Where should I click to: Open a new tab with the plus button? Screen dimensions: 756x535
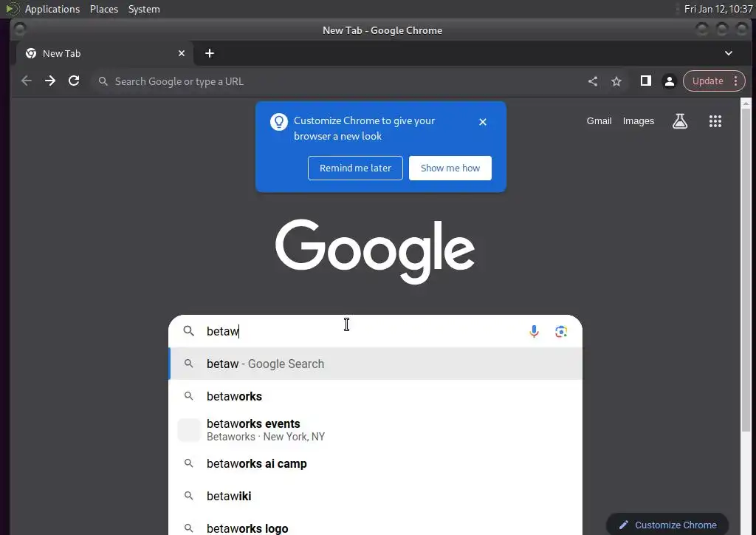(209, 53)
